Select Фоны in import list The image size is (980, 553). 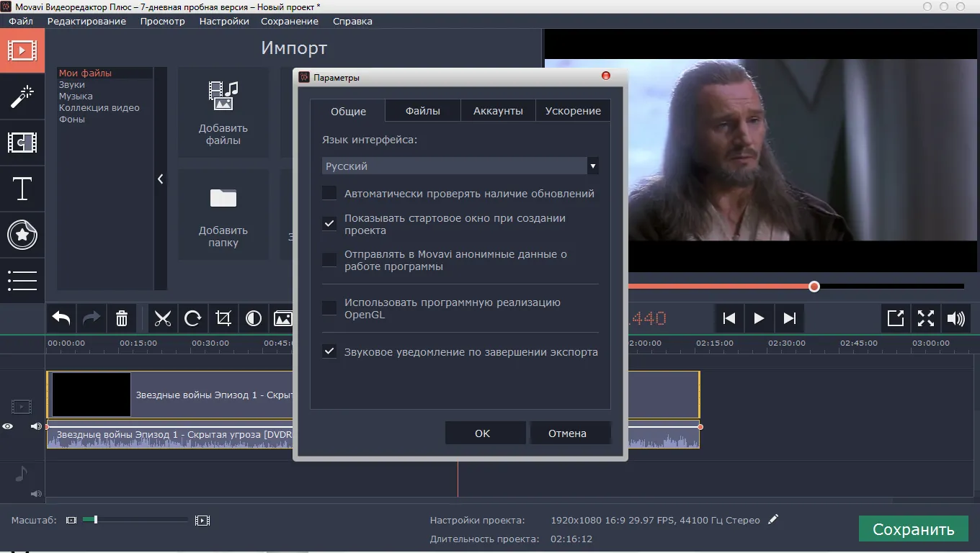tap(72, 119)
